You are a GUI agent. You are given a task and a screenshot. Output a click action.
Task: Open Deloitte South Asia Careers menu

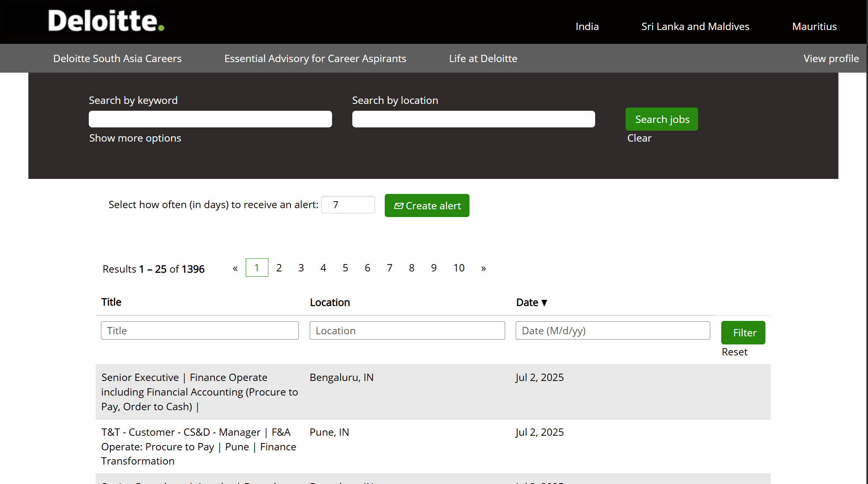point(117,58)
